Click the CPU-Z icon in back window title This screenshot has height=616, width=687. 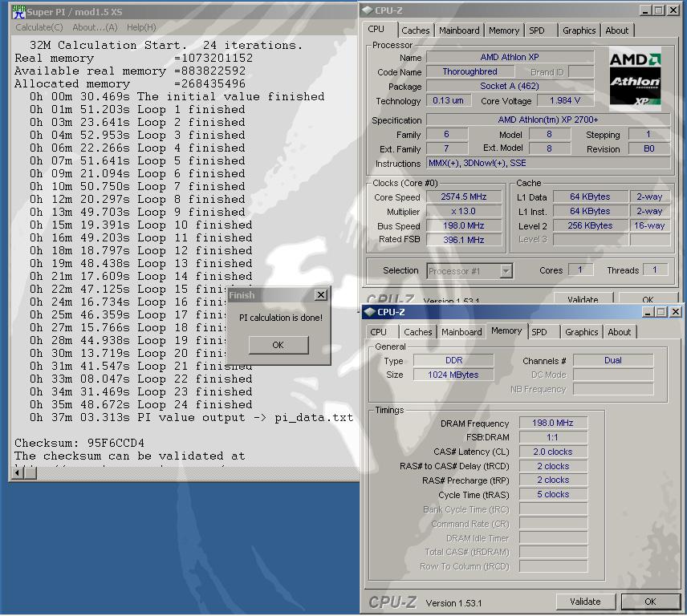click(367, 10)
